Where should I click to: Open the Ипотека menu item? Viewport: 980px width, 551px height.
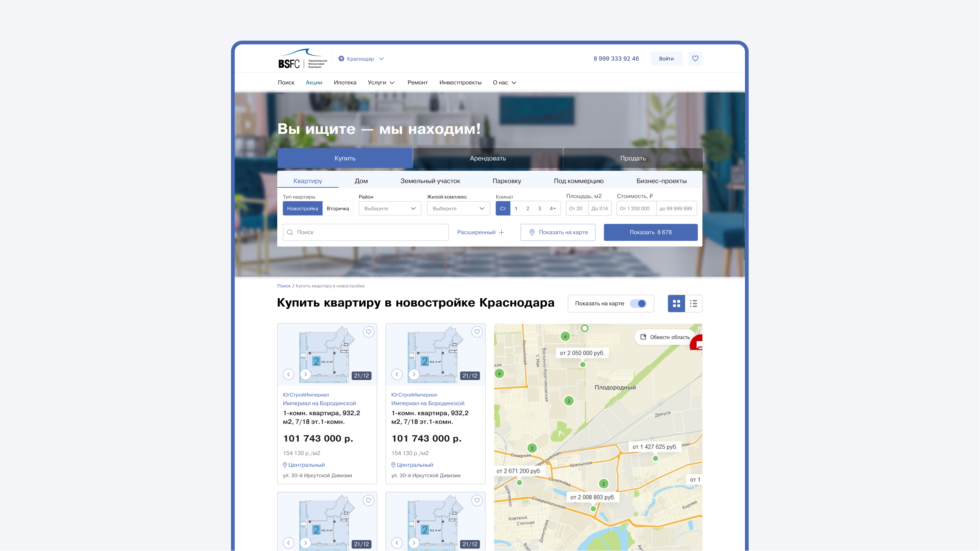click(x=345, y=83)
